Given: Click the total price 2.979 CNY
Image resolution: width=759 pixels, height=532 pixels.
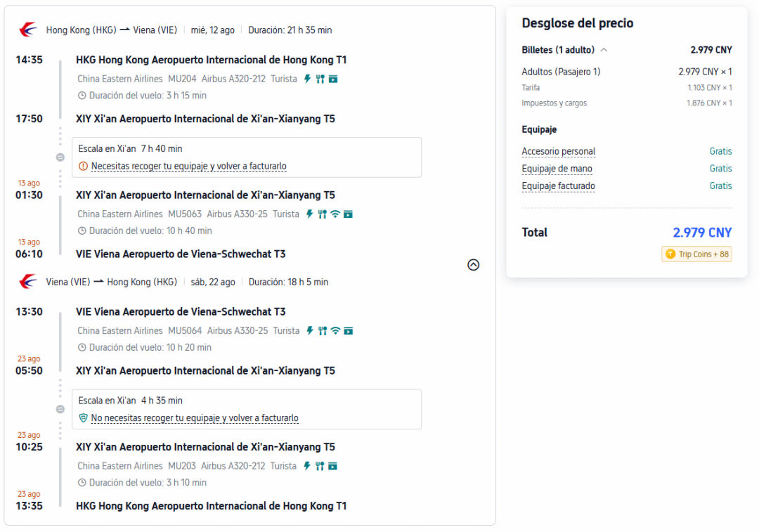Looking at the screenshot, I should (702, 233).
